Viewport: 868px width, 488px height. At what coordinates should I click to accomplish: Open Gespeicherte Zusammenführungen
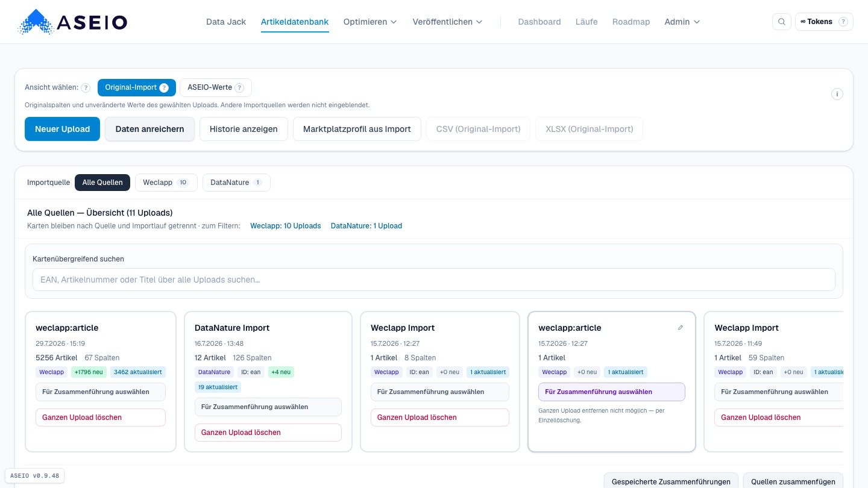(671, 481)
